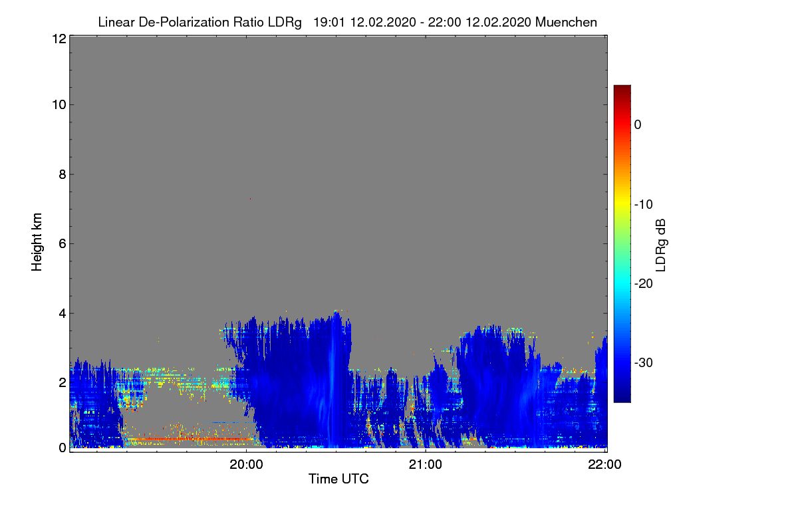Click the 10 km height tick label
Viewport: 798px width, 532px height.
point(59,104)
